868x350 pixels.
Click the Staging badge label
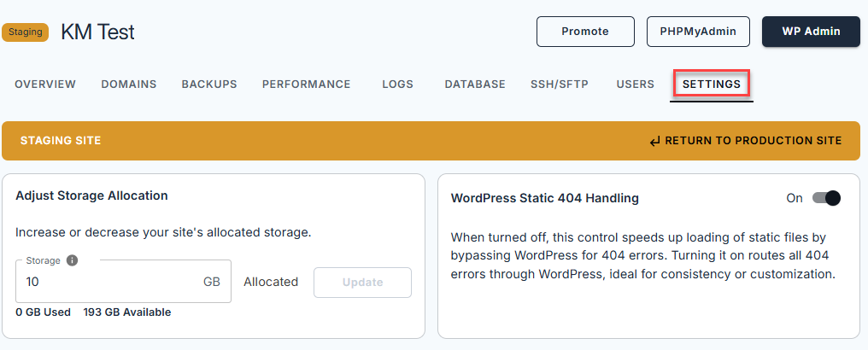(26, 32)
